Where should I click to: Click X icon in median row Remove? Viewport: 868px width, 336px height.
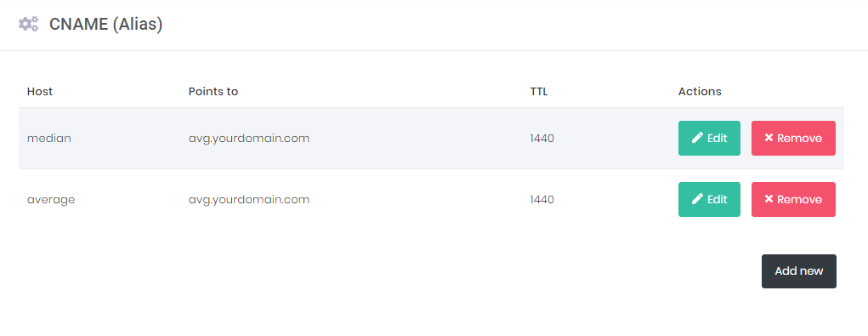(769, 138)
